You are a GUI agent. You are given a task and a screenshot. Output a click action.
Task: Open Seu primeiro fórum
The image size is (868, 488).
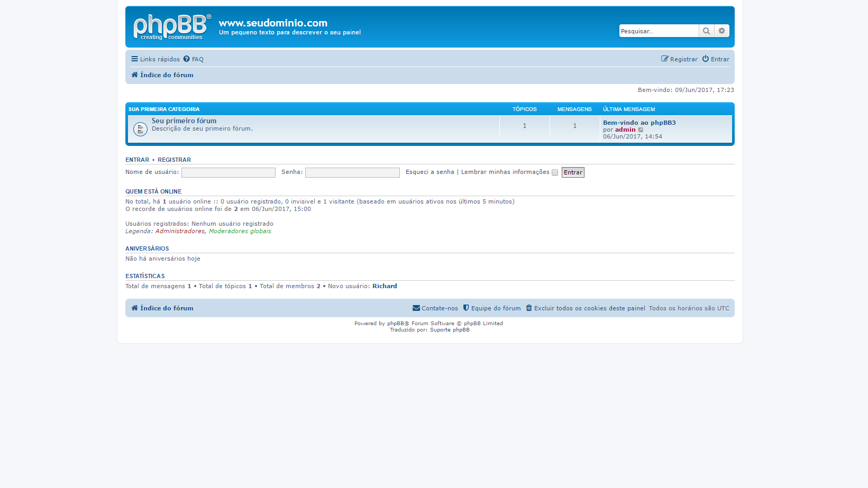[184, 121]
